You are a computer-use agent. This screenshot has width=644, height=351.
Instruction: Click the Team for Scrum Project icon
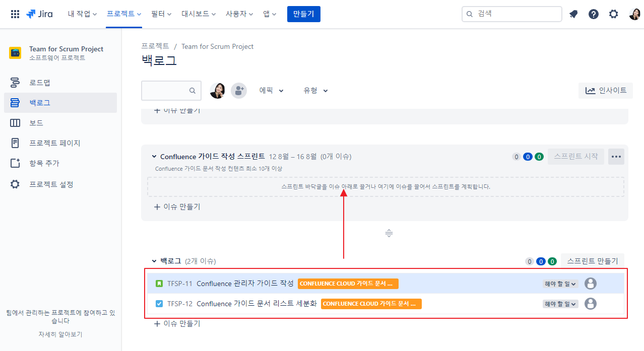(15, 53)
